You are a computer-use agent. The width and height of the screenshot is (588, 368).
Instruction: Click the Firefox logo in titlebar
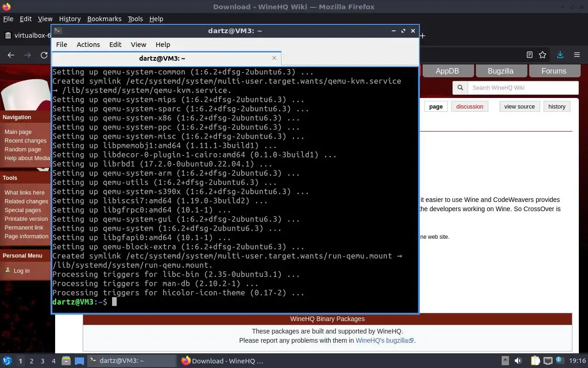point(6,7)
